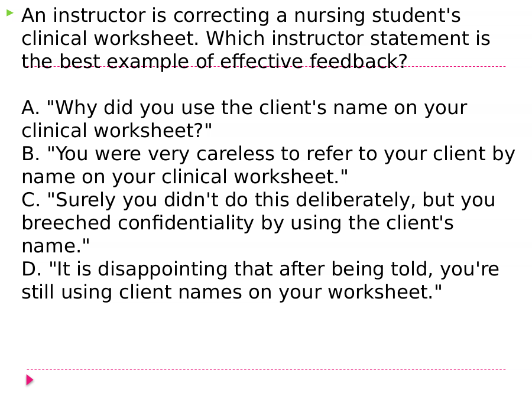532x399 pixels.
Task: Click the letter "B." option label
Action: coord(31,154)
